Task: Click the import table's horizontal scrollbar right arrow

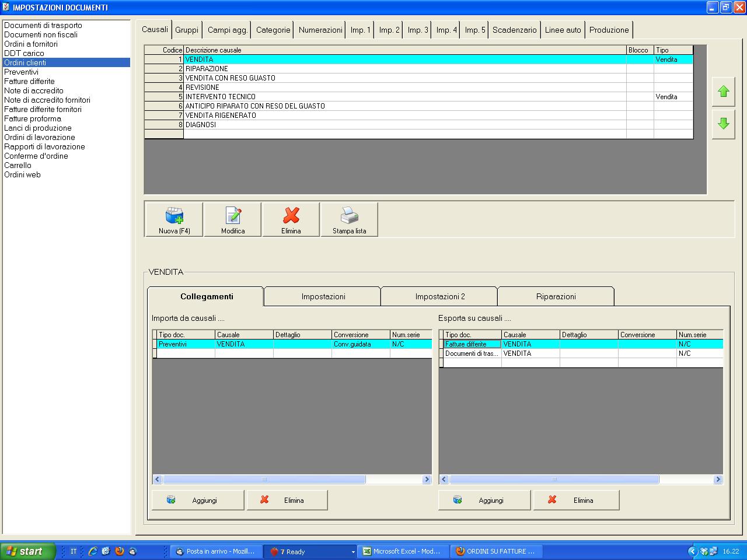Action: [x=427, y=480]
